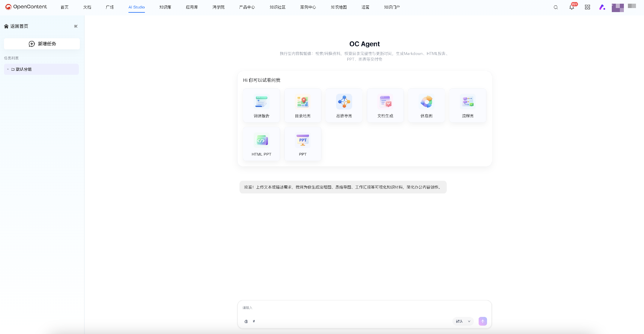
Task: Select the 流程图 flowchart card
Action: tap(468, 105)
